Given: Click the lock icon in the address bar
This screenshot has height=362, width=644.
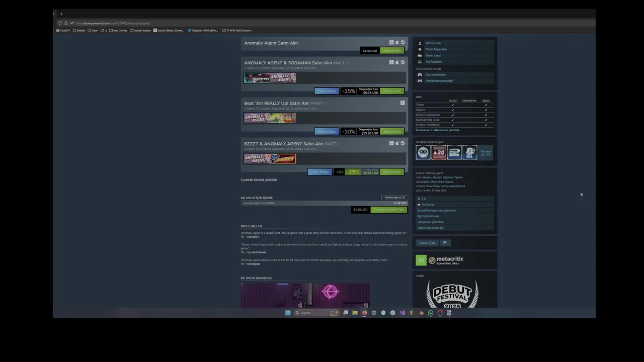Looking at the screenshot, I should 65,23.
